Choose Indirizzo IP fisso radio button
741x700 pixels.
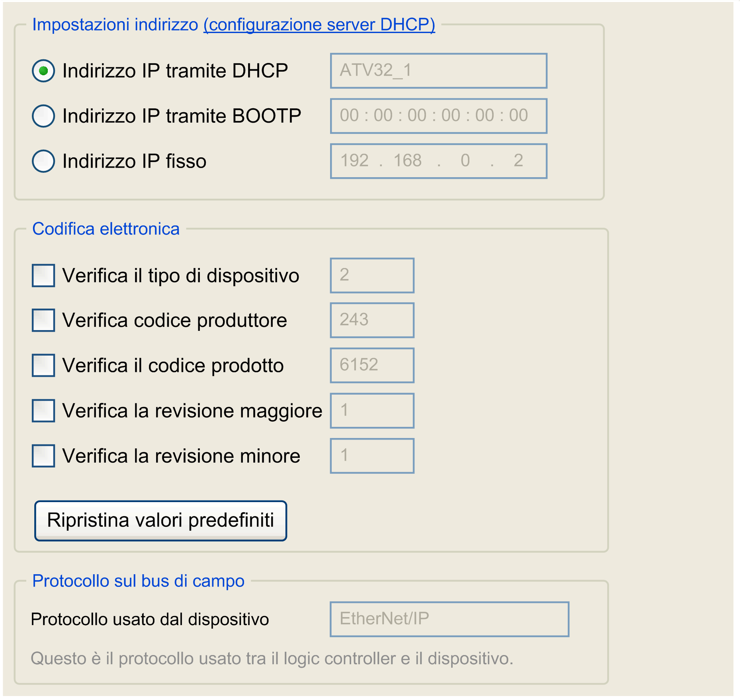tap(43, 161)
